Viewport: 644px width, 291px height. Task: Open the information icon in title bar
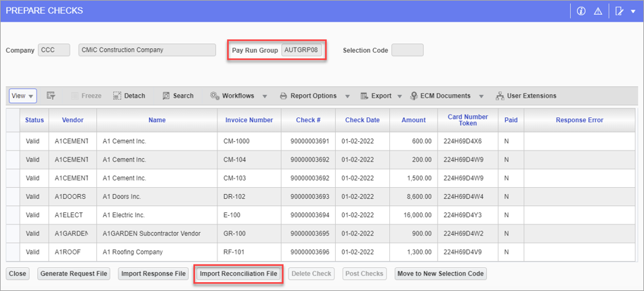pos(581,11)
